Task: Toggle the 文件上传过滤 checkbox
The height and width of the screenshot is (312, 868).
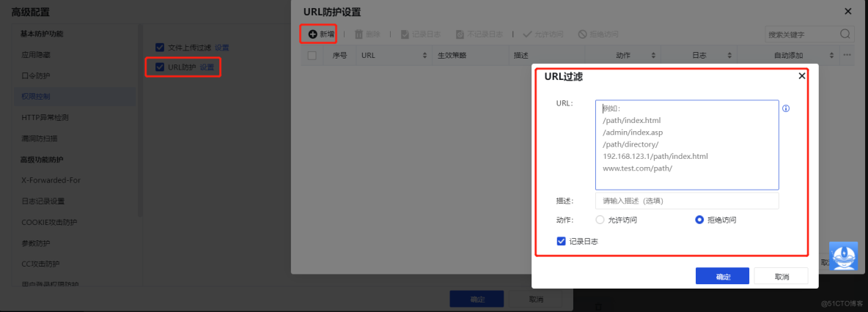Action: pyautogui.click(x=160, y=47)
